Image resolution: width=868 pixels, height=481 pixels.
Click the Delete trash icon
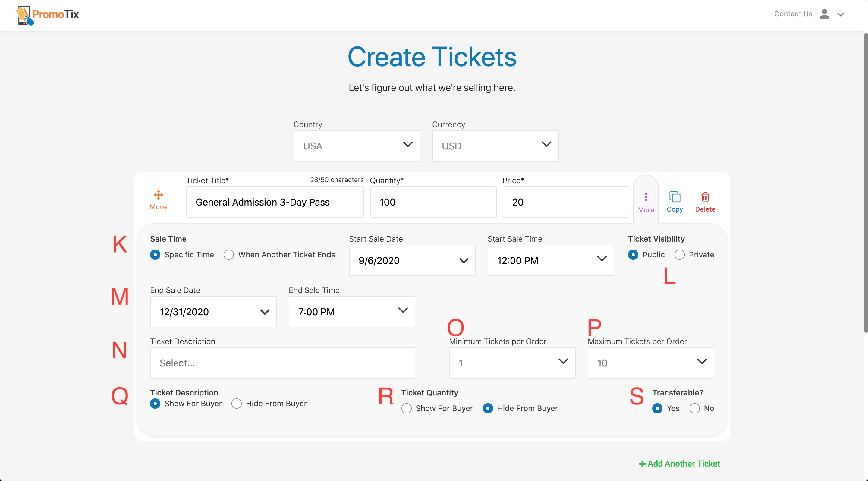click(x=705, y=197)
